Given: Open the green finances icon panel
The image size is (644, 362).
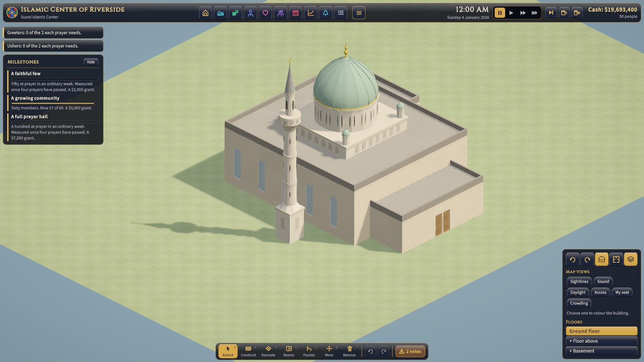Looking at the screenshot, I should coord(235,13).
